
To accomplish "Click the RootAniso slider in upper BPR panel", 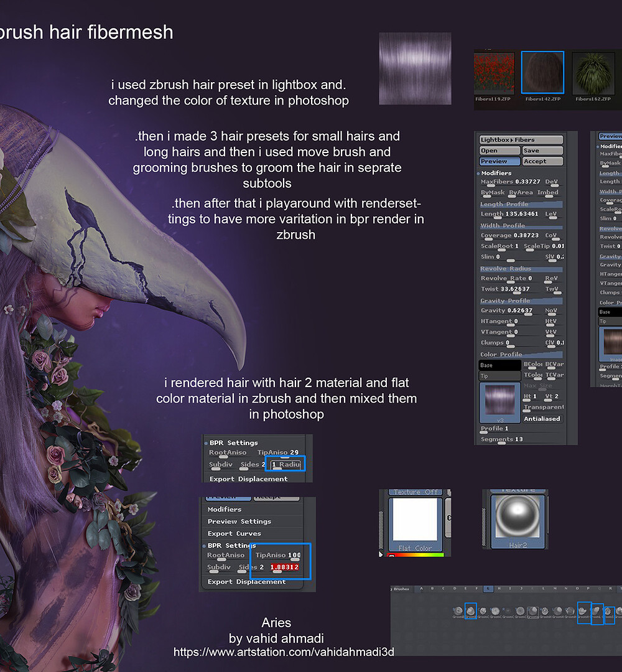I will tap(229, 453).
